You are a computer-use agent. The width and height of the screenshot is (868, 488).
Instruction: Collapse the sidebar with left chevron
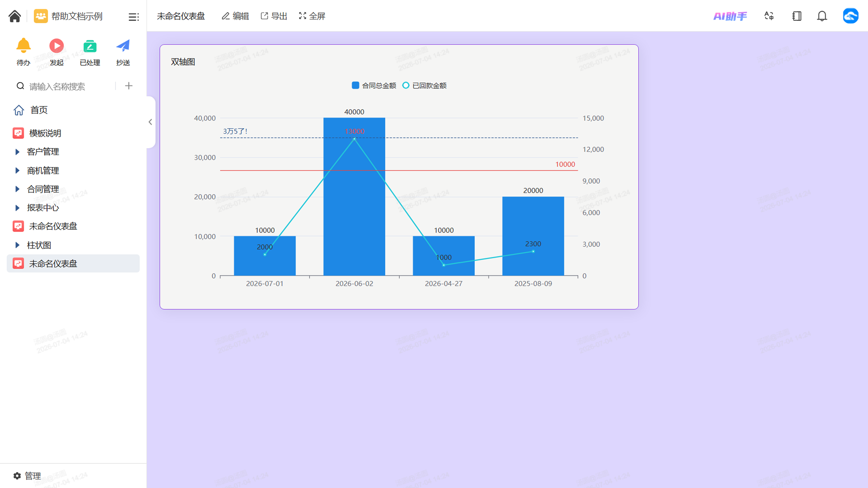point(150,122)
